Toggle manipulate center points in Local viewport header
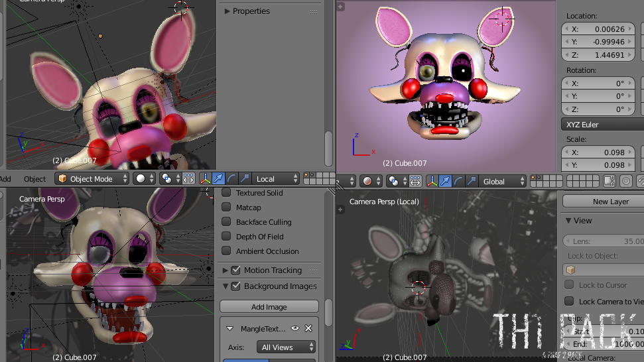 click(x=188, y=178)
